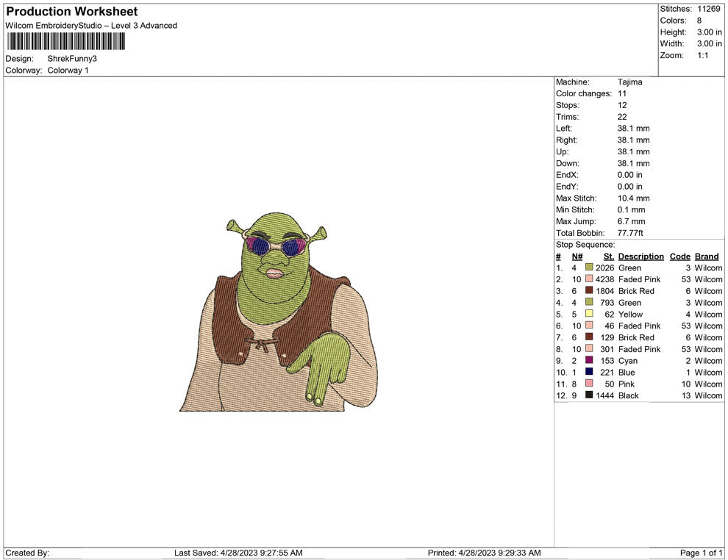Click the pink swatch in row 11
This screenshot has width=728, height=560.
(589, 383)
